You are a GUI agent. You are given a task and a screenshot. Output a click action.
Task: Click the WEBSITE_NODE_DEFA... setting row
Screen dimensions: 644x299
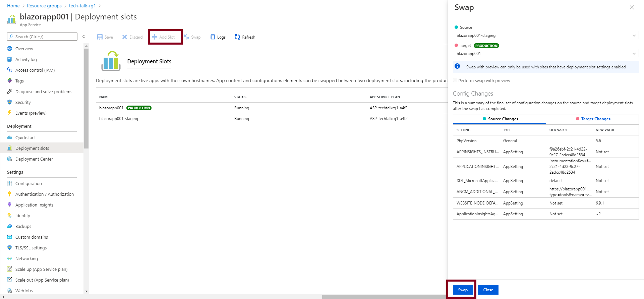click(x=546, y=203)
